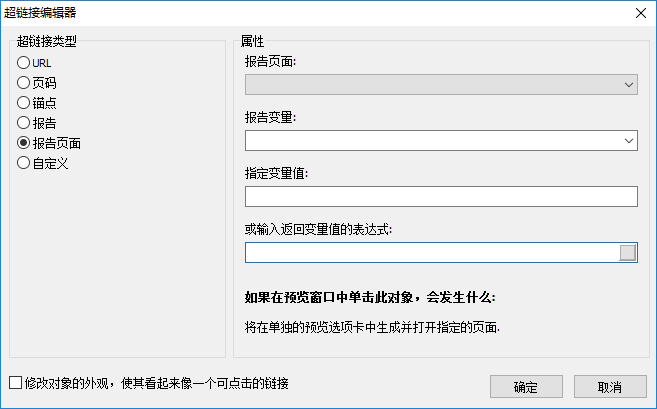Open expression editor button in expression field

coord(627,253)
